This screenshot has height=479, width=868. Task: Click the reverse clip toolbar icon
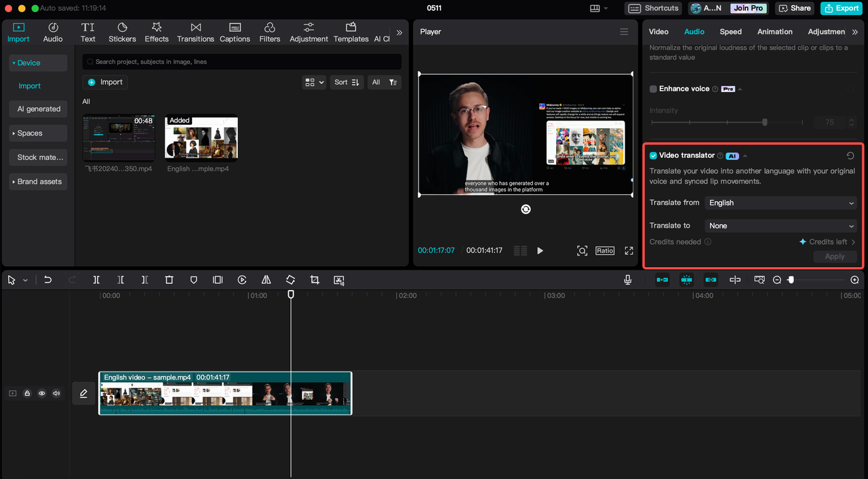242,280
